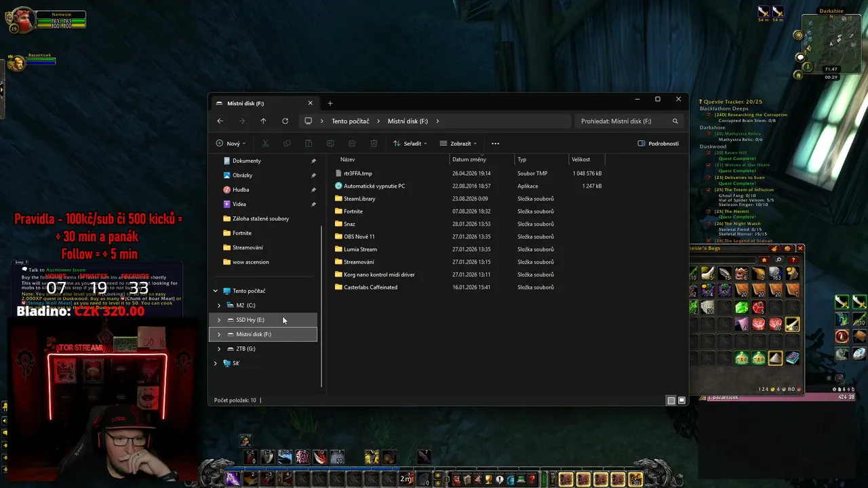Screen dimensions: 868x488
Task: Open the chevron after Tento počítač in address bar
Action: click(x=378, y=121)
